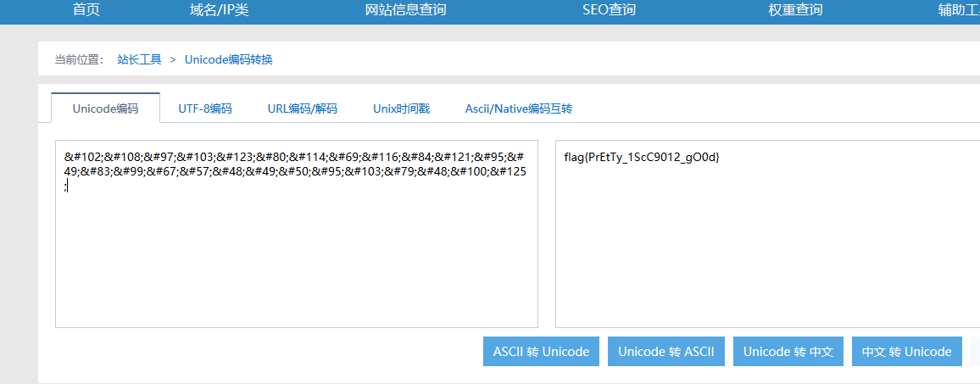Click the Unicode 转 中文 button
Screen dimensions: 980x384
click(788, 352)
